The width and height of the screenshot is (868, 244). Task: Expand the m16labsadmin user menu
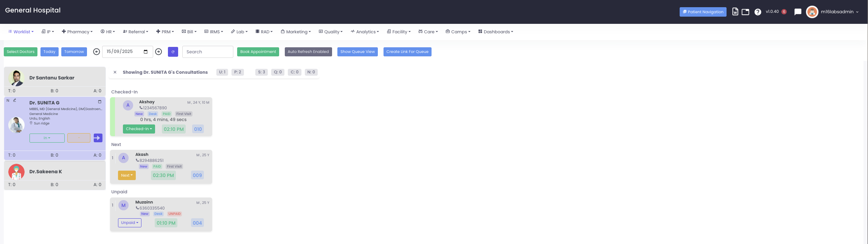click(x=839, y=12)
